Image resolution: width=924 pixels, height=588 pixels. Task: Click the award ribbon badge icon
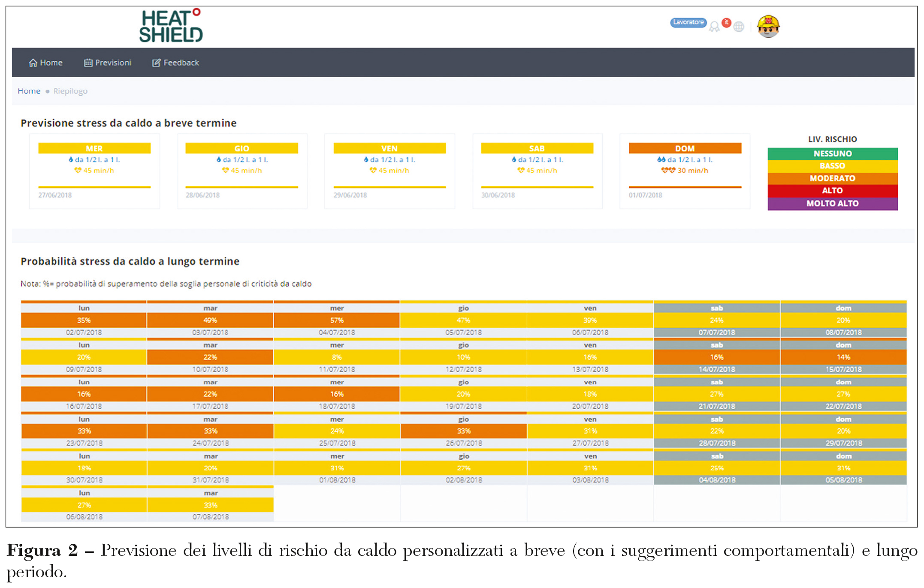click(x=714, y=27)
